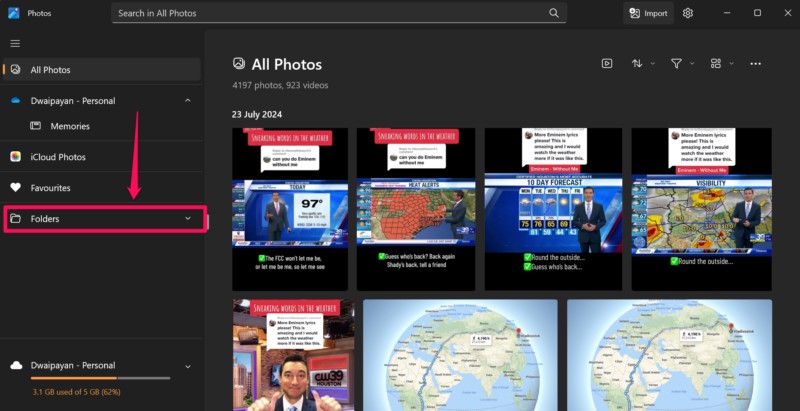Open the Sort options dropdown
The image size is (800, 411).
coord(642,64)
